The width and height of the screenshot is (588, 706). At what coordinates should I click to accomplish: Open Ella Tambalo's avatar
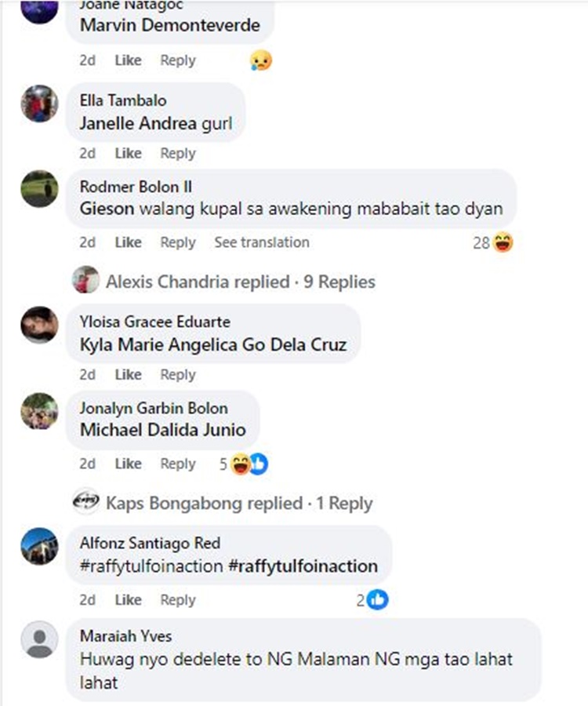[39, 103]
